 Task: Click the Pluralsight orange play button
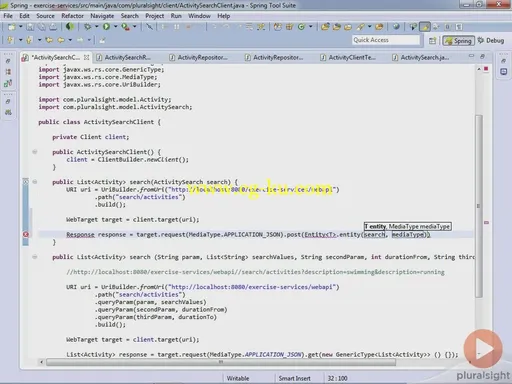click(x=483, y=349)
